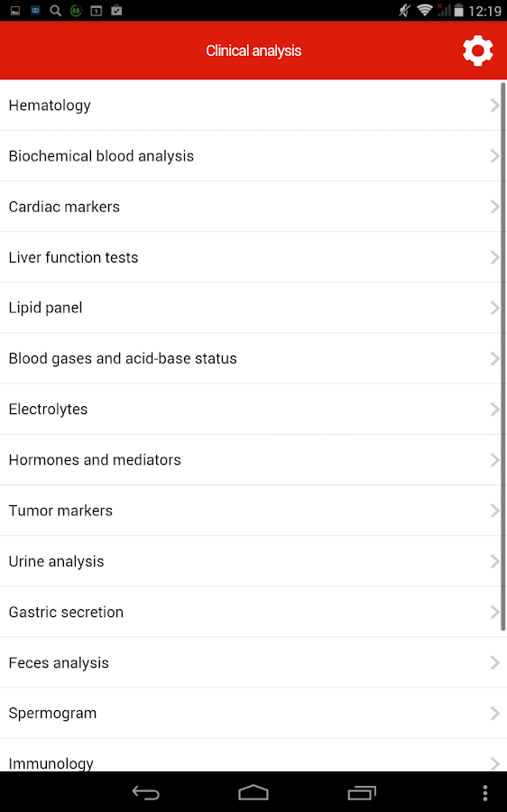Tap the battery status icon

pyautogui.click(x=459, y=10)
